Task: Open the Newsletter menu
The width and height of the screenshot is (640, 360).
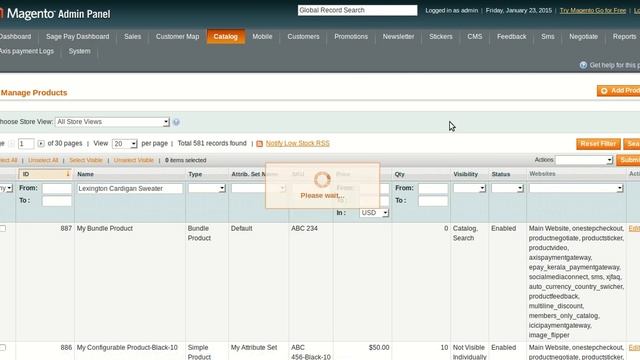Action: [398, 37]
